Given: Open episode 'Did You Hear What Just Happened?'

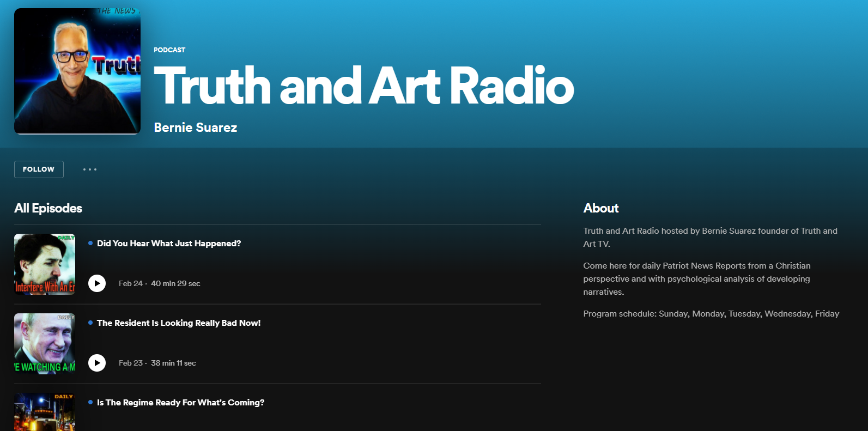Looking at the screenshot, I should [x=169, y=244].
